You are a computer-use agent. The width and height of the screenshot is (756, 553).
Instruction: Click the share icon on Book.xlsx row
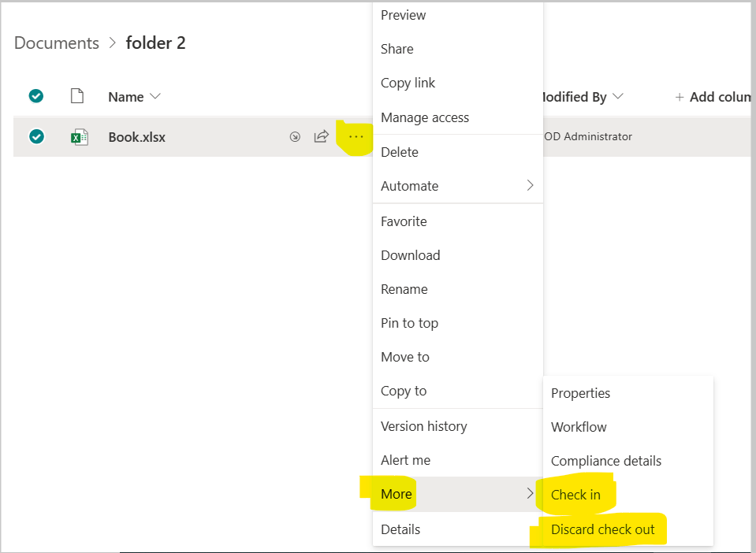[x=321, y=137]
